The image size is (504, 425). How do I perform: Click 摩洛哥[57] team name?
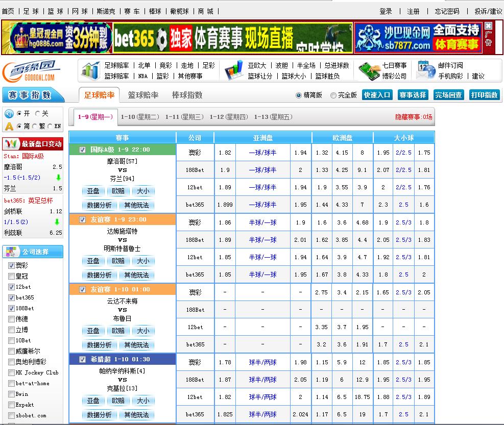point(122,161)
